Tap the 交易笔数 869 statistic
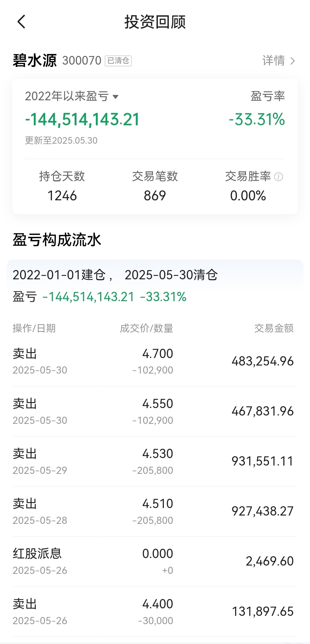The width and height of the screenshot is (310, 644). (155, 186)
